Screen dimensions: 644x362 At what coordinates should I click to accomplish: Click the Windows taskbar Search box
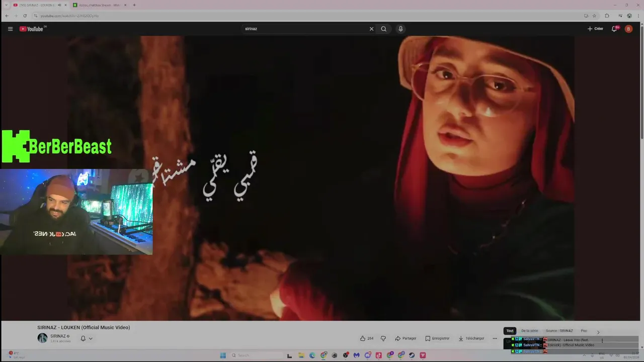(256, 355)
